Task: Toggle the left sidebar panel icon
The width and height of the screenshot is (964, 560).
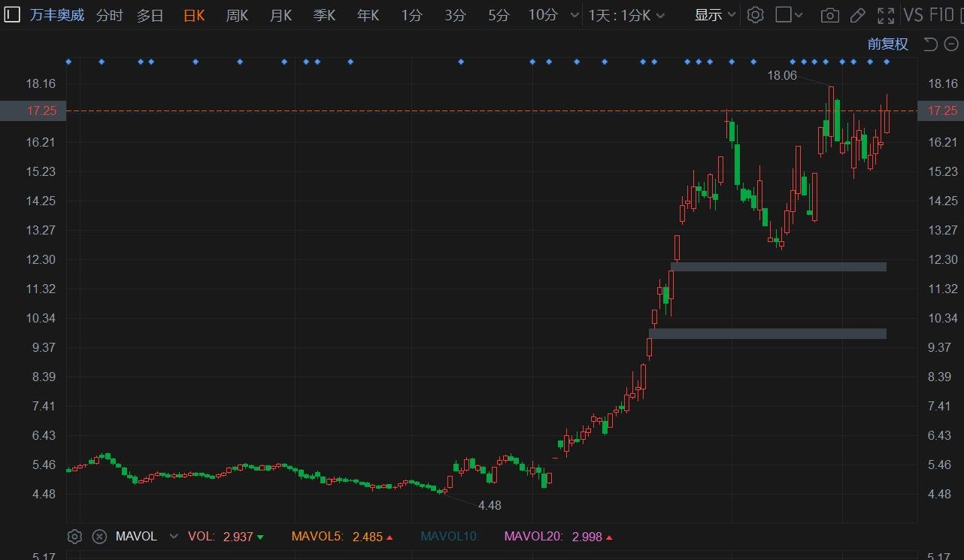Action: [12, 14]
